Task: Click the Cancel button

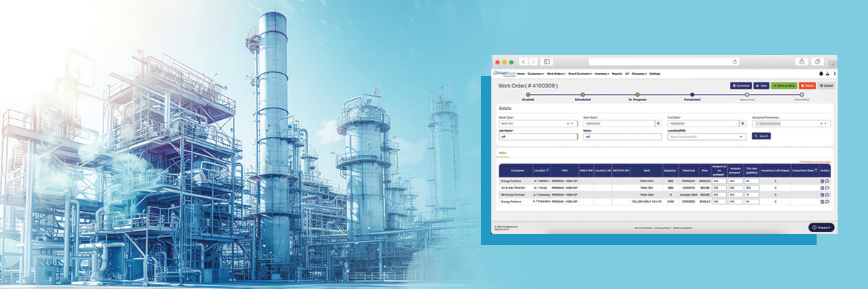Action: pos(827,85)
